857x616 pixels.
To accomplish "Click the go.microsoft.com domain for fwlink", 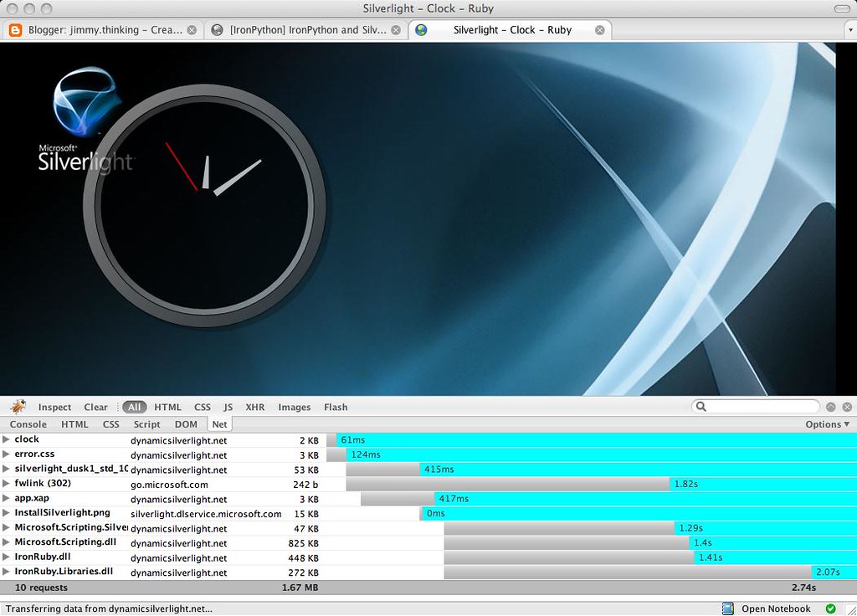I will coord(169,485).
